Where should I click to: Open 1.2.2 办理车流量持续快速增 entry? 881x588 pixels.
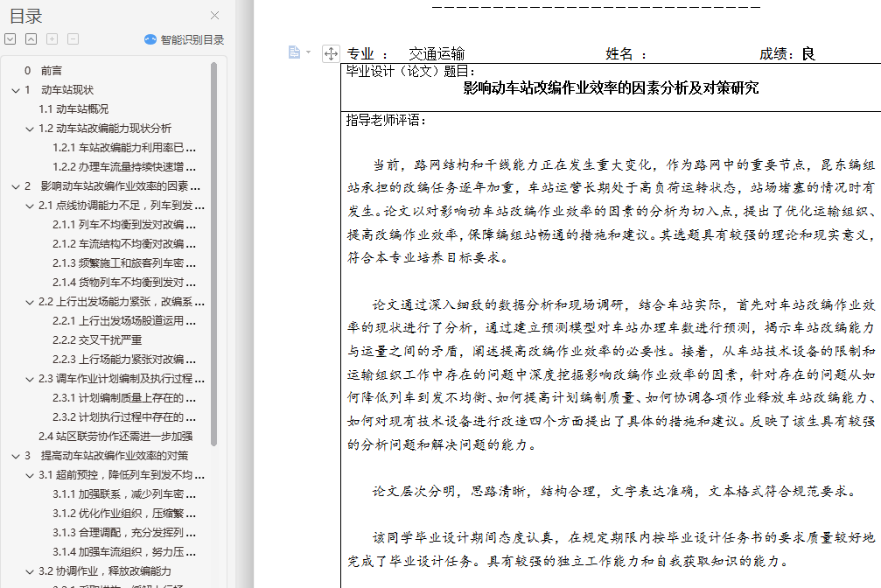(x=124, y=166)
